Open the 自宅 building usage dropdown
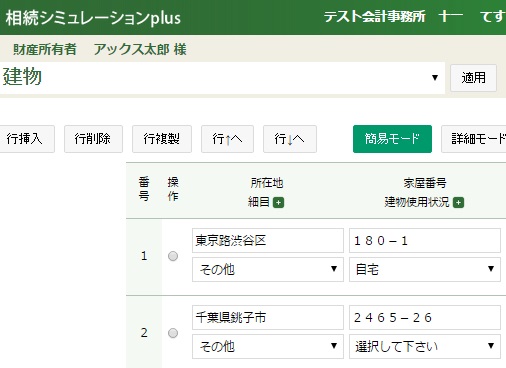Screen dimensions: 506x368 tap(425, 269)
